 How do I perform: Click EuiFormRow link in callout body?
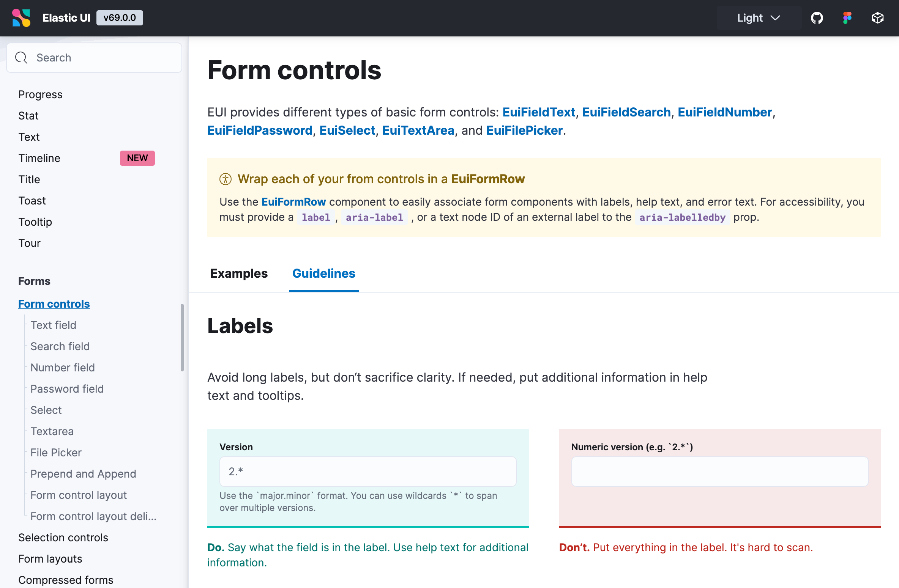tap(293, 202)
